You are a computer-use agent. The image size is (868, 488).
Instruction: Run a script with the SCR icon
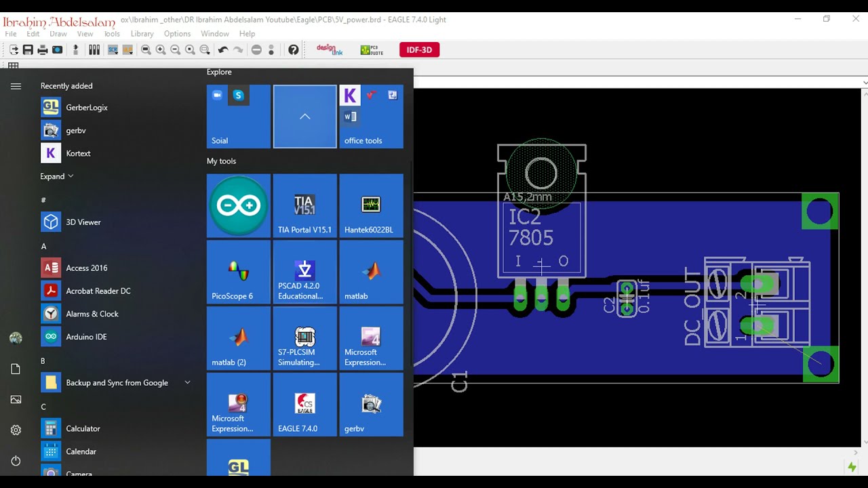click(x=113, y=49)
